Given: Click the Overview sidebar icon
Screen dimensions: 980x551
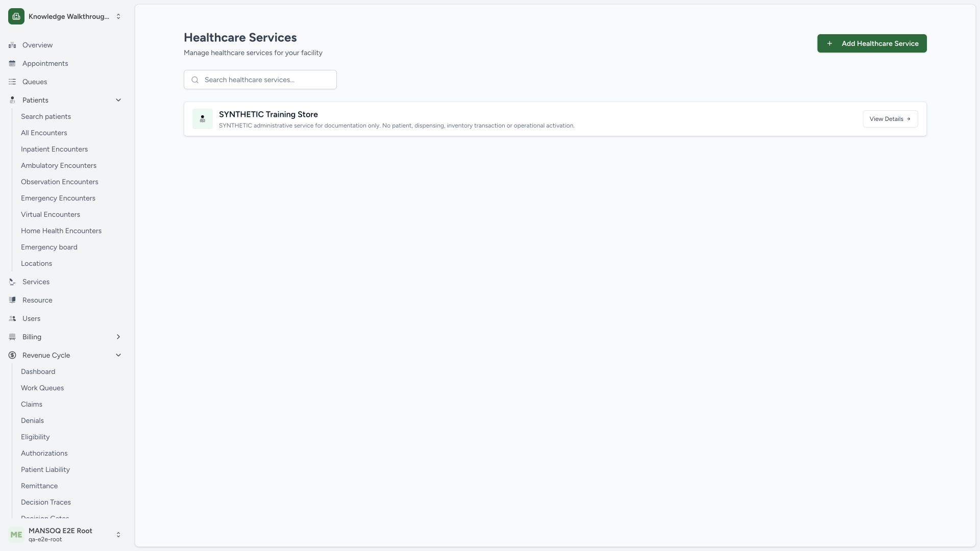Looking at the screenshot, I should 12,45.
